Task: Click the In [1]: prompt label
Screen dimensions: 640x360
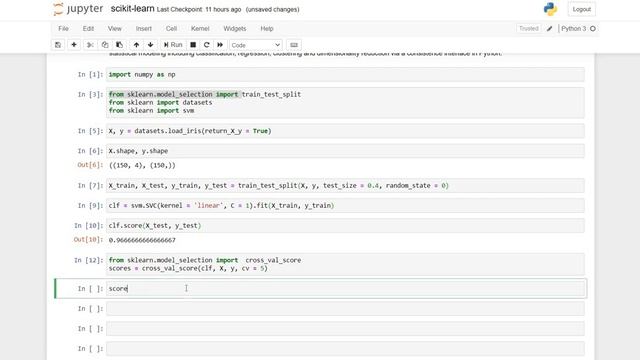Action: (x=90, y=75)
